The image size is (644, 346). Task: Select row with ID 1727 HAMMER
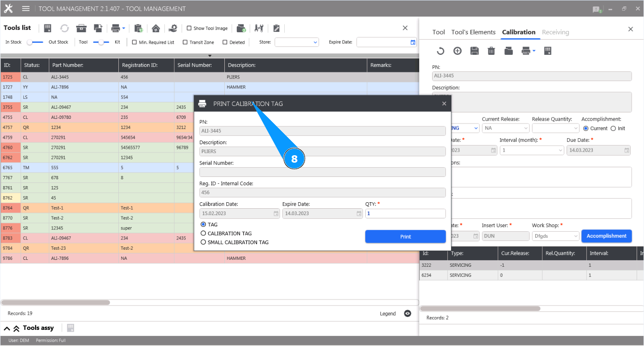(209, 87)
